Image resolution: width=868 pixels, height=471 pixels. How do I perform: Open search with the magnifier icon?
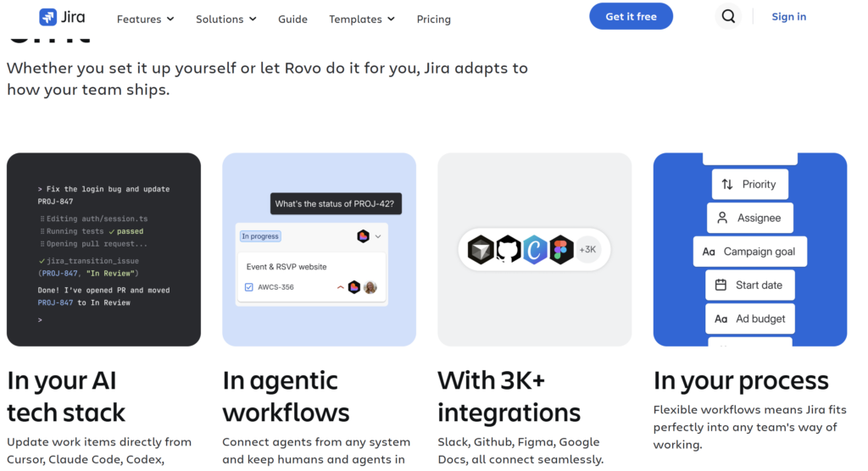click(x=728, y=17)
